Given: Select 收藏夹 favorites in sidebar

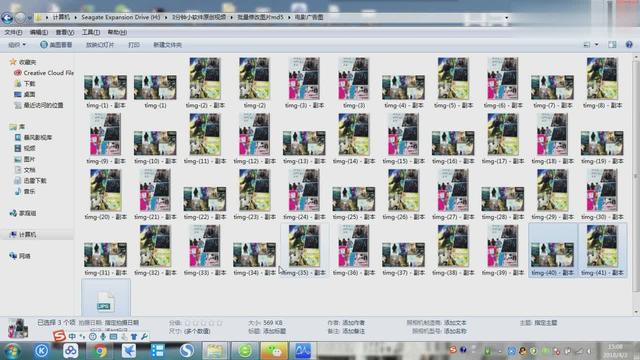Looking at the screenshot, I should 23,62.
